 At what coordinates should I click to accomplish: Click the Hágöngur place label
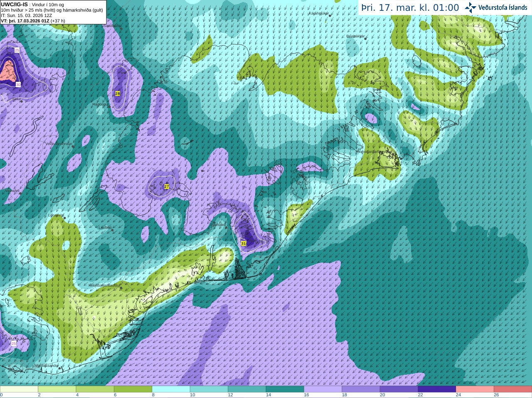pos(100,104)
